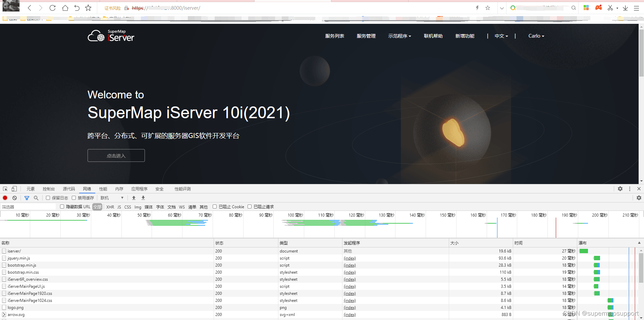The image size is (644, 320).
Task: Open 服务管理 in the navigation bar
Action: pos(366,36)
